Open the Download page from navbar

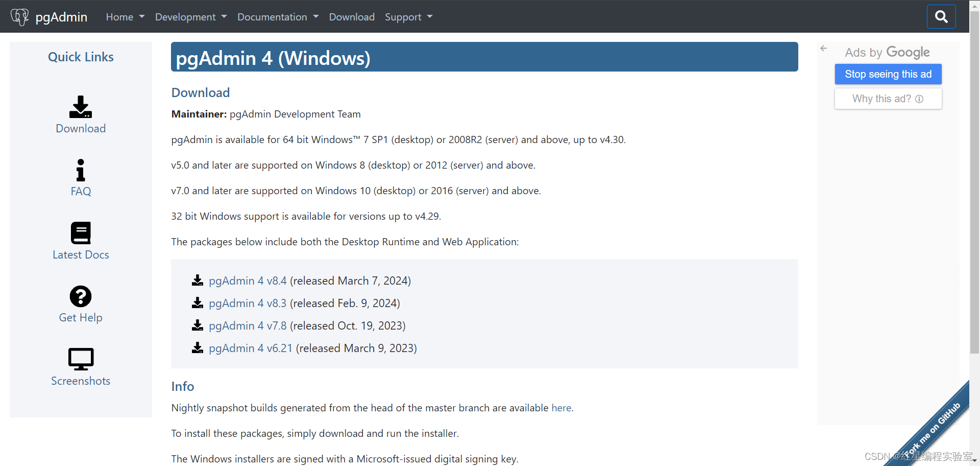pos(352,17)
